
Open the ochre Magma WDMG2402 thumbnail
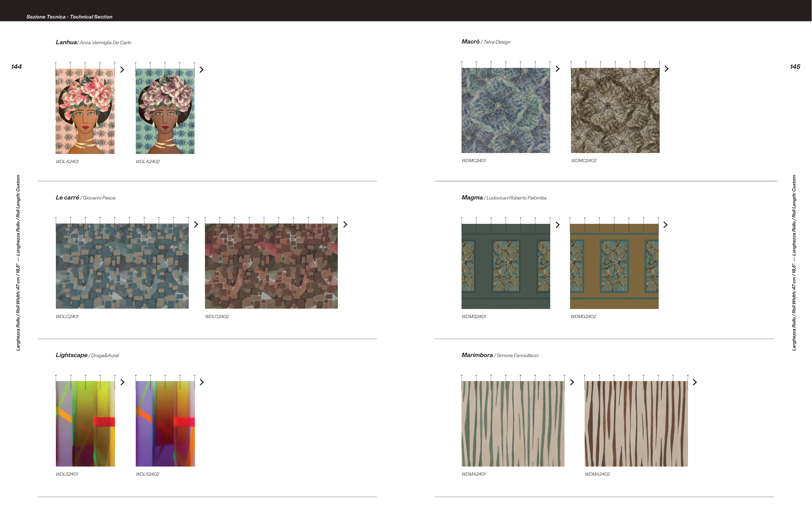tap(614, 266)
